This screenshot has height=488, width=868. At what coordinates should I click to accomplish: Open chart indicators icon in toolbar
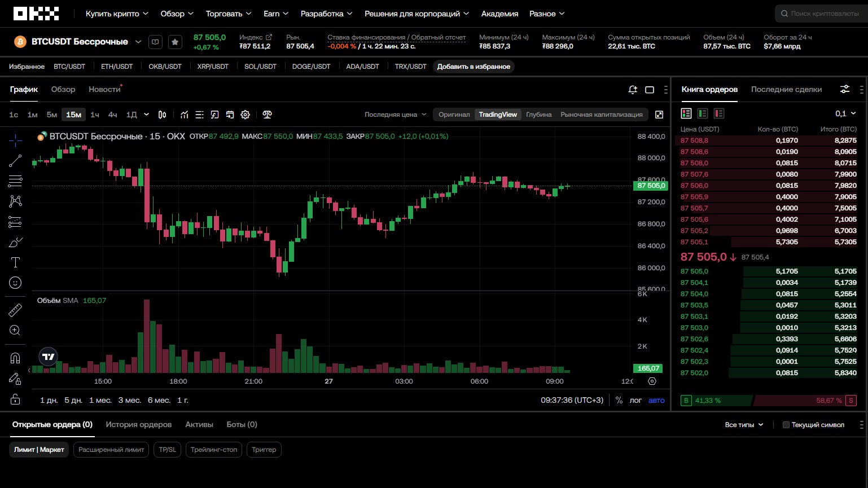pyautogui.click(x=185, y=115)
